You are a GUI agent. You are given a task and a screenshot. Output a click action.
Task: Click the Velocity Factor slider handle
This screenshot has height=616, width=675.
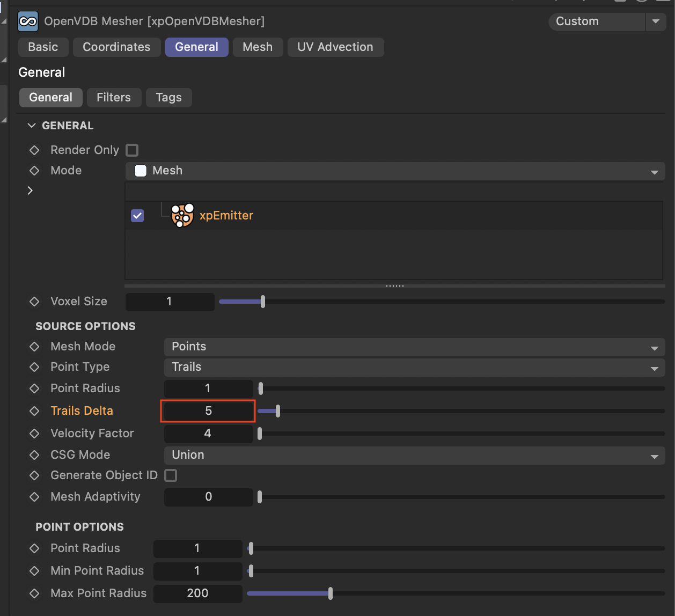[x=260, y=434]
